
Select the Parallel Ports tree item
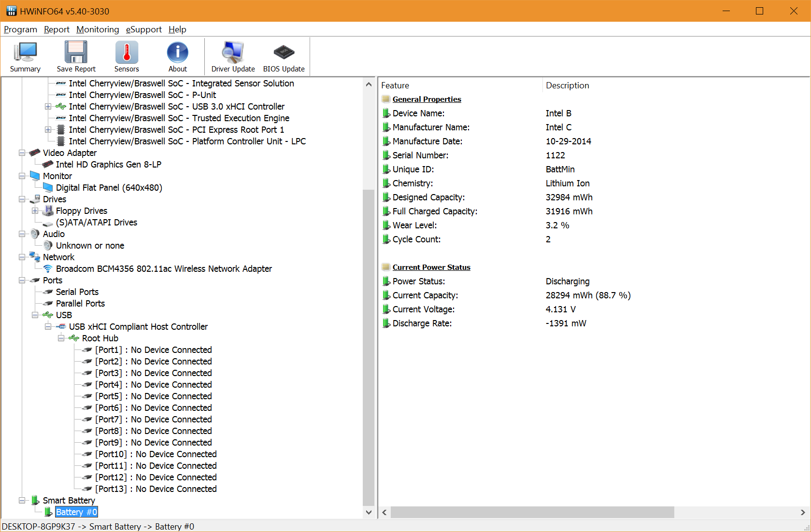(x=80, y=303)
